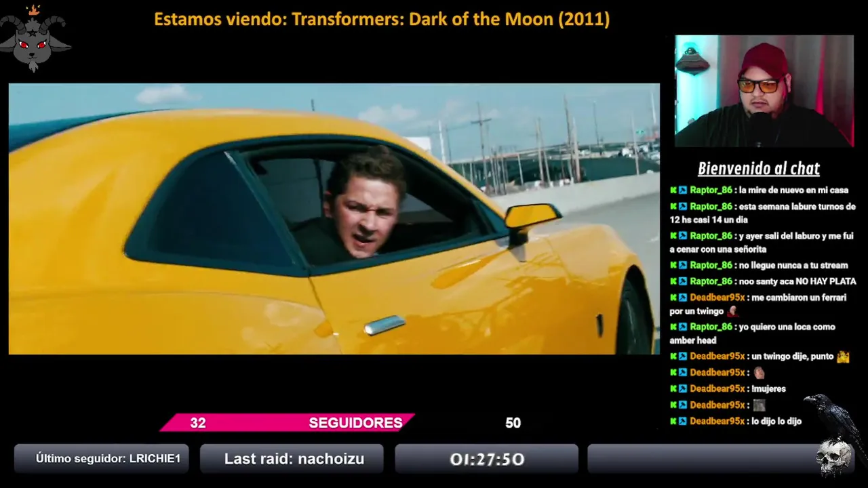Click the green Kick badge beside 'lo dijo lo dijo'
The height and width of the screenshot is (488, 868).
point(673,422)
